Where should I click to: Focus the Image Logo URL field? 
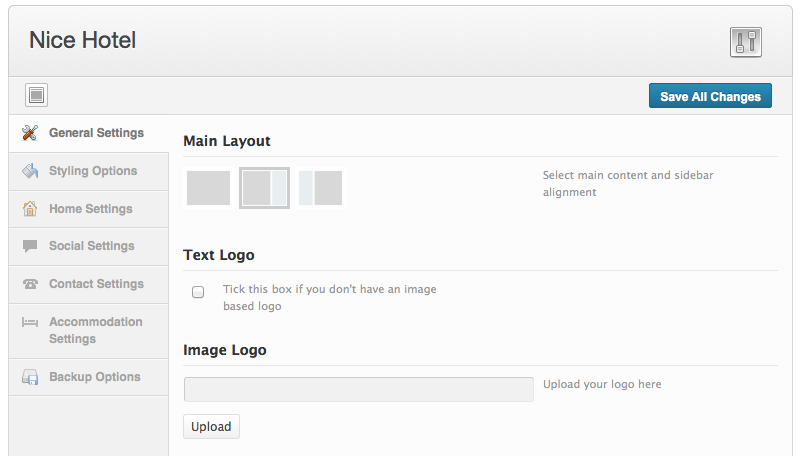point(359,390)
